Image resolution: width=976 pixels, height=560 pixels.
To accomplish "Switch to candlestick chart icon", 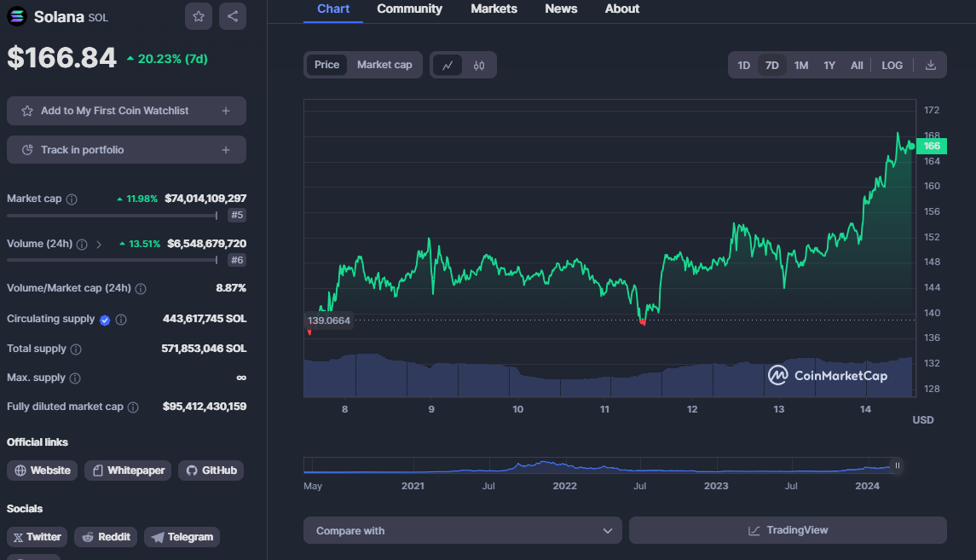I will tap(479, 66).
